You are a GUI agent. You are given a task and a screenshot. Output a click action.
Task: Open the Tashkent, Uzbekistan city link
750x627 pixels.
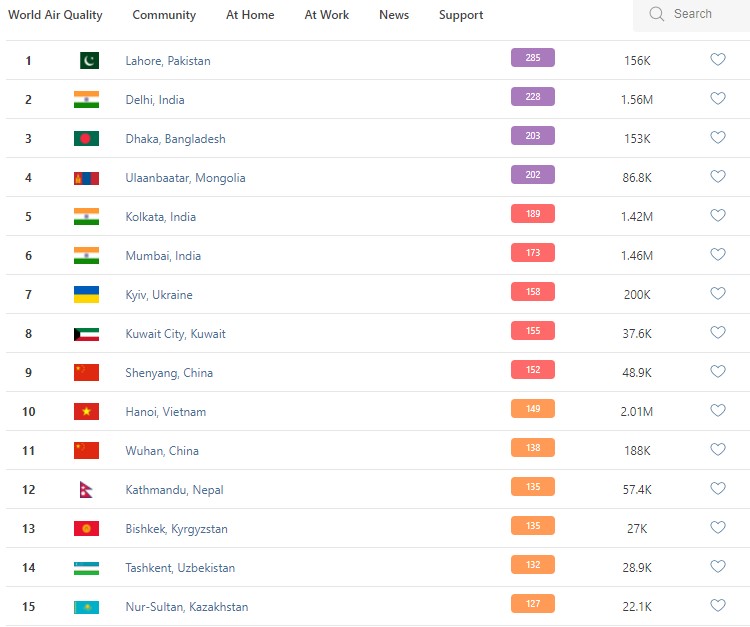180,568
